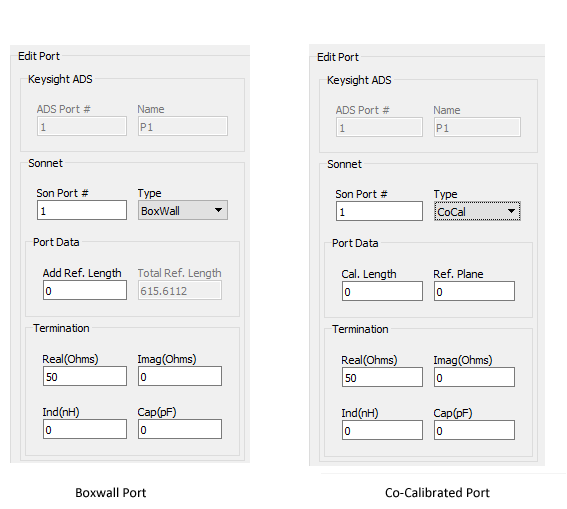This screenshot has height=509, width=567.
Task: Click the Add Ref. Length input field
Action: pos(85,290)
